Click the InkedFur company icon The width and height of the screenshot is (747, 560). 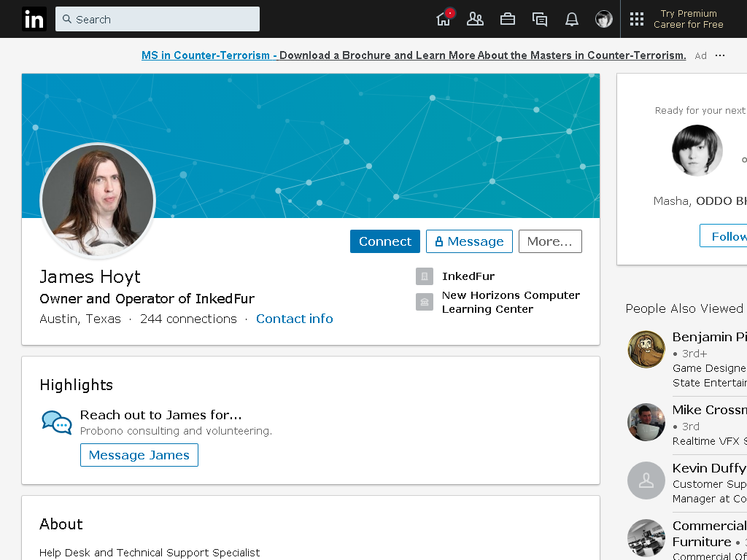(x=425, y=276)
